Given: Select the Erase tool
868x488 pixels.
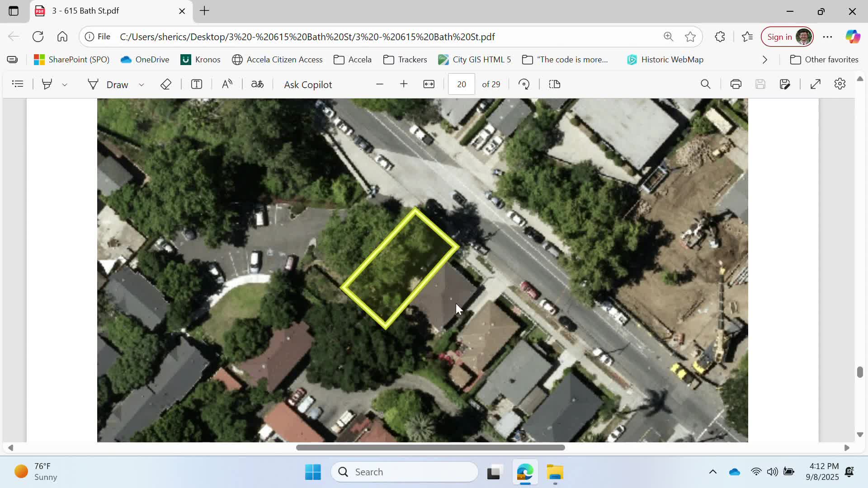Looking at the screenshot, I should 165,84.
